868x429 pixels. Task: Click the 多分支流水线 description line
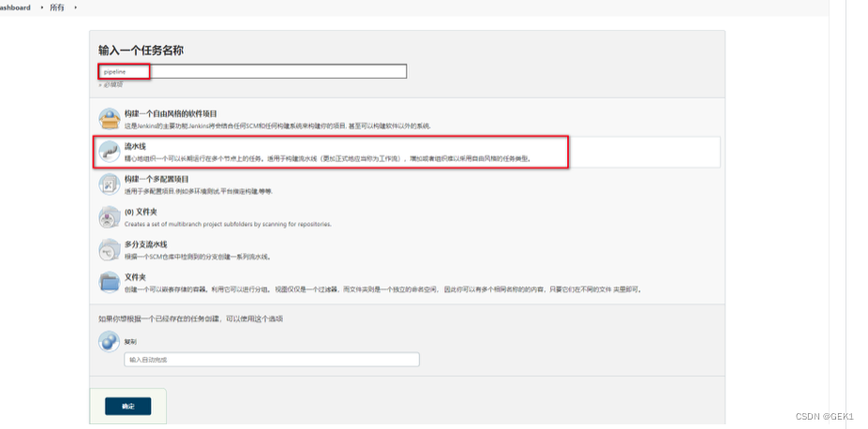tap(198, 257)
